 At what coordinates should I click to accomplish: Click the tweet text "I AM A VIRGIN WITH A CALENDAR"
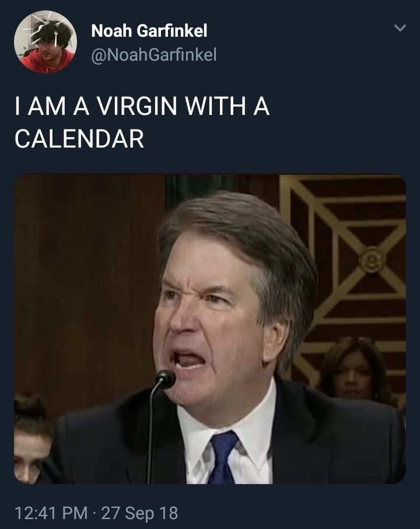[x=142, y=123]
